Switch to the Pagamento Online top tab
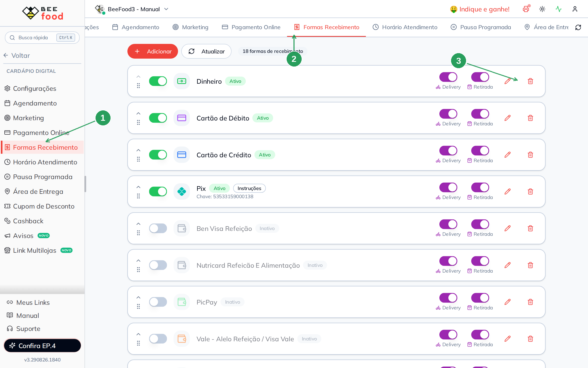Image resolution: width=588 pixels, height=368 pixels. (251, 27)
